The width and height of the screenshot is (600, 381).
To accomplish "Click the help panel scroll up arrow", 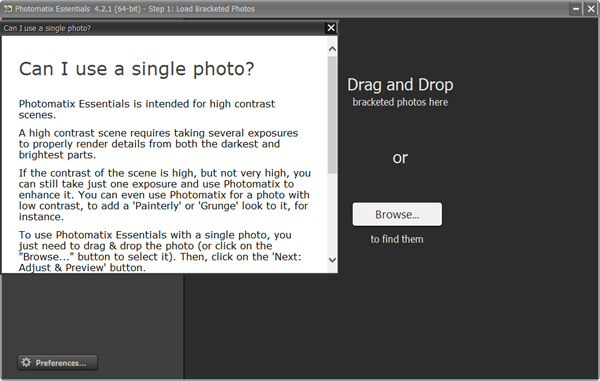I will (x=332, y=49).
